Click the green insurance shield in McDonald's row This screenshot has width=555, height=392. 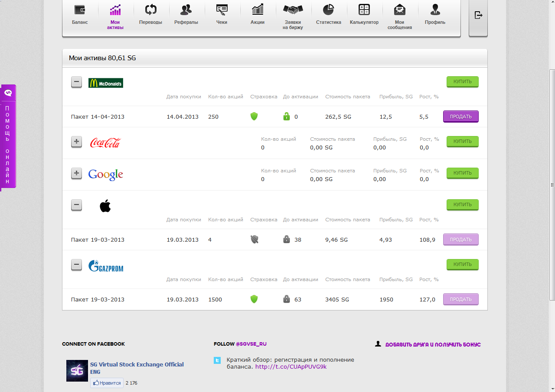coord(254,116)
